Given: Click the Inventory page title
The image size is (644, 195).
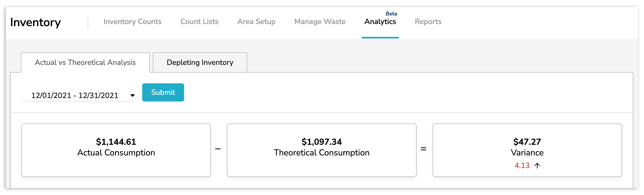Looking at the screenshot, I should click(x=36, y=22).
